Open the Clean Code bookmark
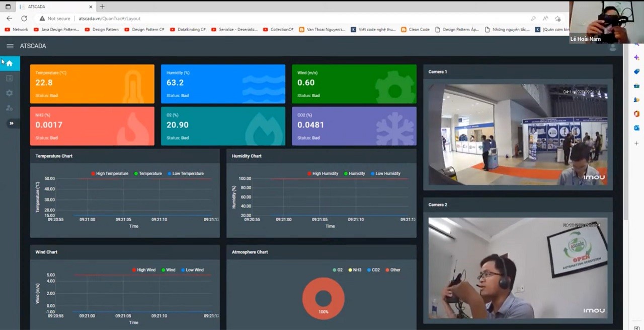 tap(416, 30)
